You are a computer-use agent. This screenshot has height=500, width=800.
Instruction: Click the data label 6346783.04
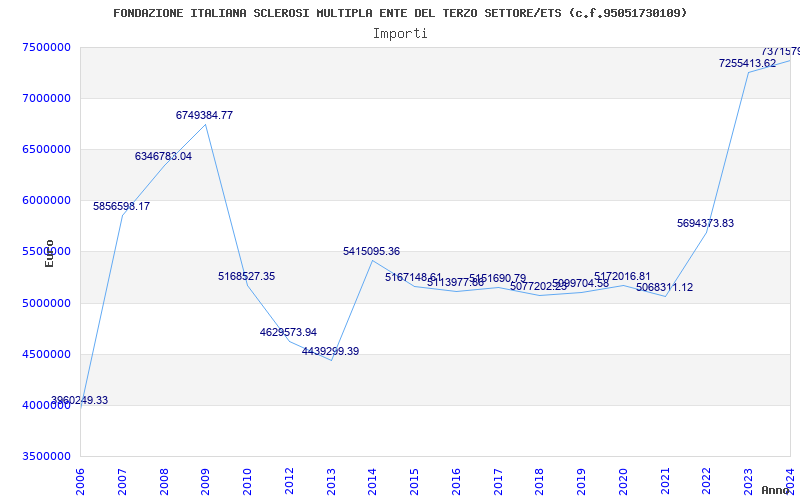(x=163, y=157)
